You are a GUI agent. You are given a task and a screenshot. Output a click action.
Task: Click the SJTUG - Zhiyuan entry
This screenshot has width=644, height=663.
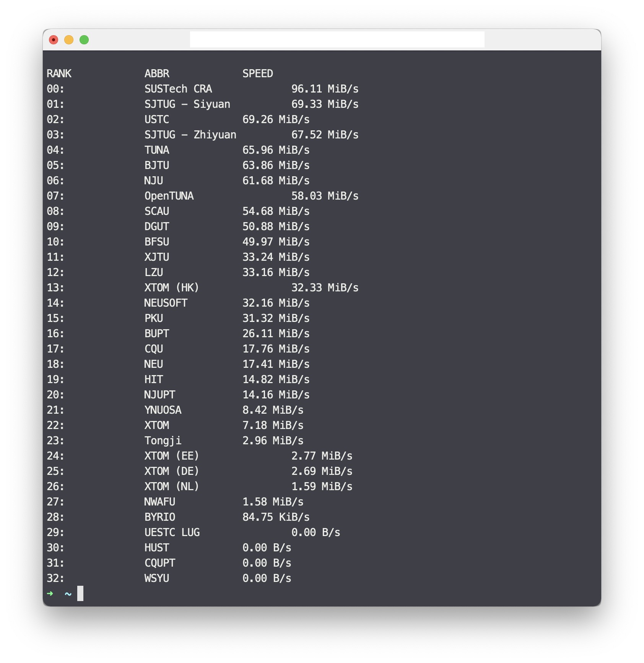pos(190,135)
